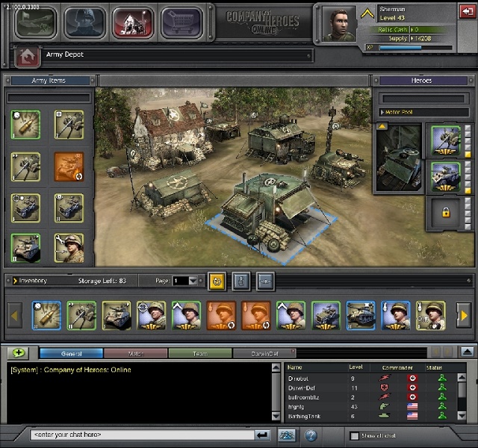Viewport: 478px width, 448px height.
Task: Click the yellow up arrow above Motor Pool thumbnail
Action: pos(382,126)
